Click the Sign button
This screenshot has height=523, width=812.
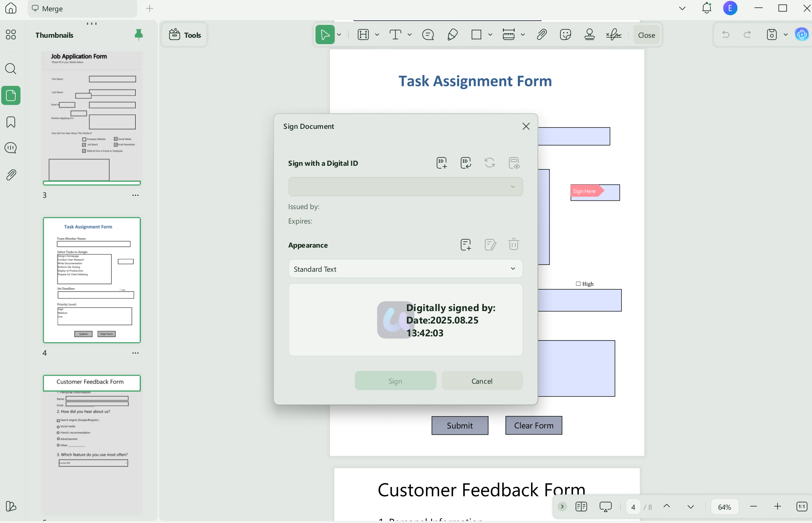coord(395,381)
